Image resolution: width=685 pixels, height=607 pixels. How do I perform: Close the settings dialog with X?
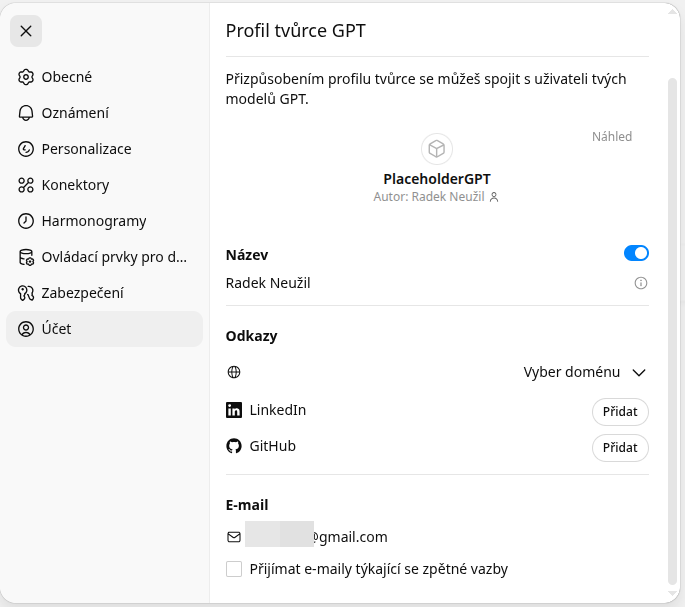(26, 31)
